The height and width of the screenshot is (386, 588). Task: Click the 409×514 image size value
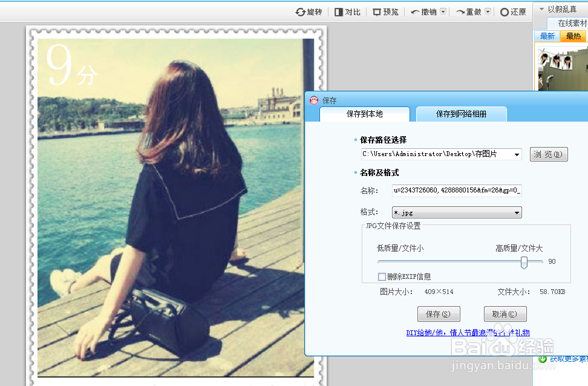coord(439,292)
